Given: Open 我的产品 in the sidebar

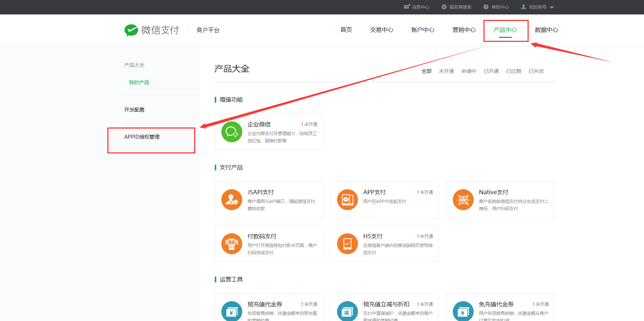Looking at the screenshot, I should tap(139, 82).
